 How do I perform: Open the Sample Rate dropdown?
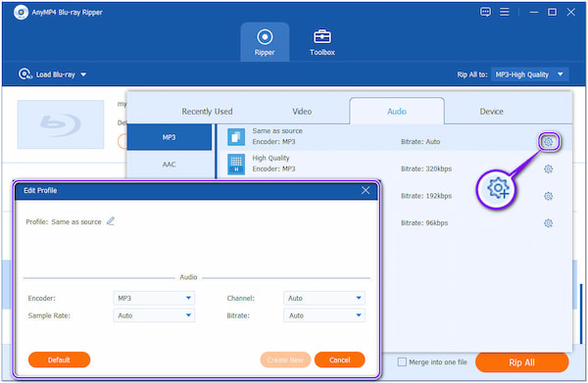click(x=154, y=315)
